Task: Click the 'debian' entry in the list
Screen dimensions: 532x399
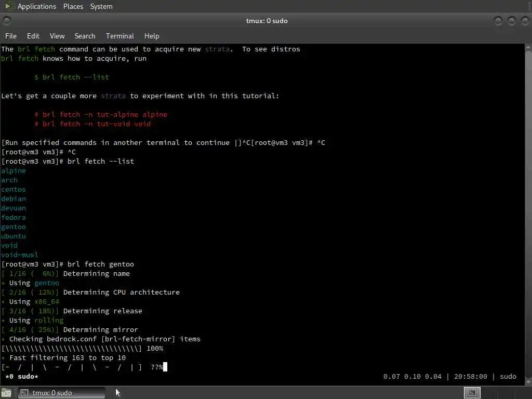Action: 13,199
